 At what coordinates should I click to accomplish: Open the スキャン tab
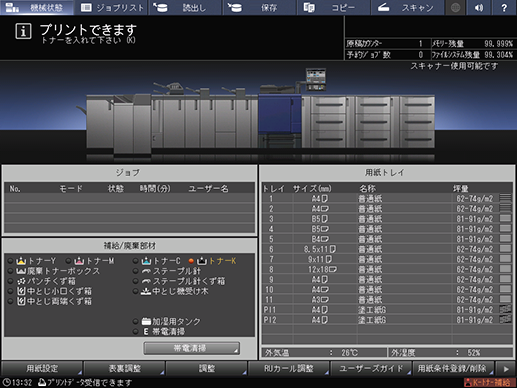(x=408, y=7)
